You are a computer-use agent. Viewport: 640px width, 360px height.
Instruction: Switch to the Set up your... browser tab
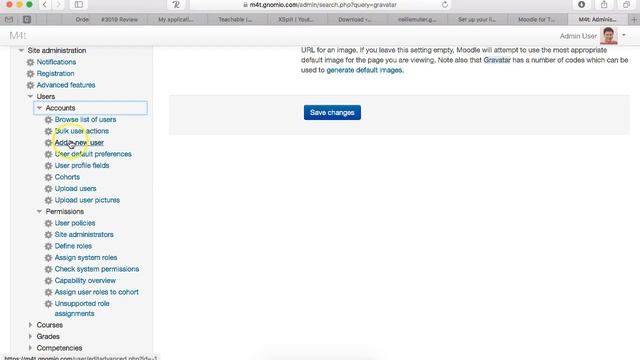[476, 19]
